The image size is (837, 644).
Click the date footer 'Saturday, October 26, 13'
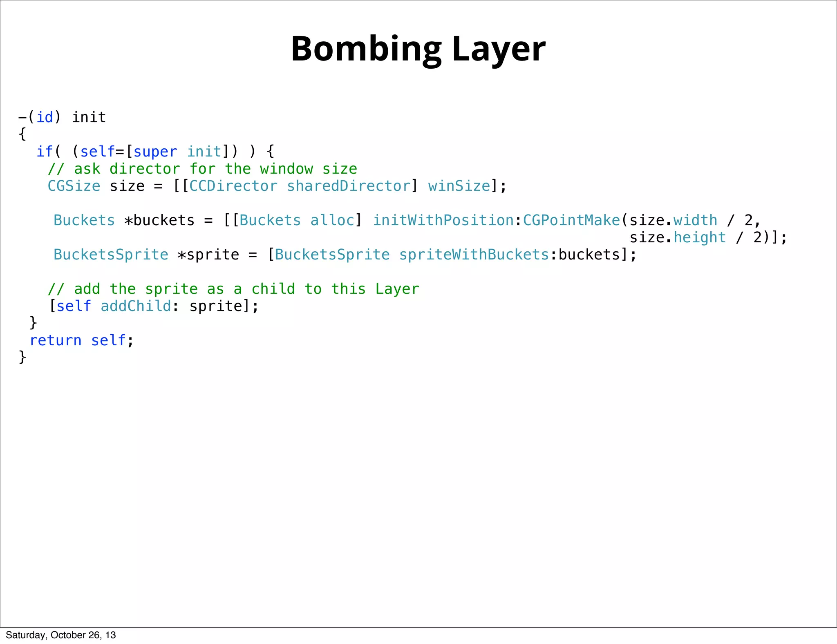[x=61, y=635]
